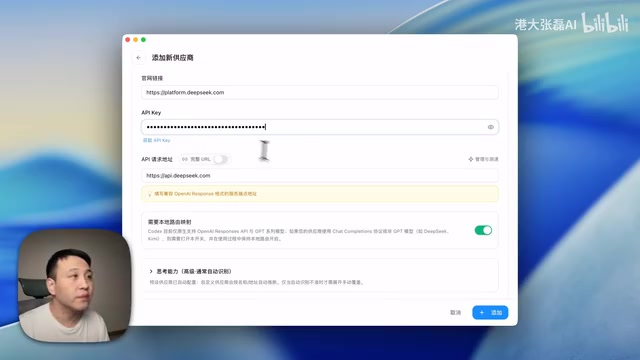640x360 pixels.
Task: Click the 需要本地路由映射 label
Action: pyautogui.click(x=169, y=222)
